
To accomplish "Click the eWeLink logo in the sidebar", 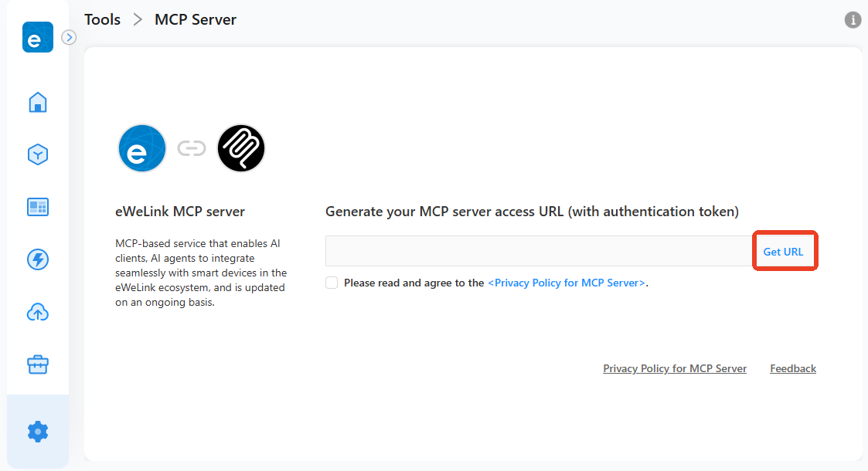I will (x=37, y=37).
